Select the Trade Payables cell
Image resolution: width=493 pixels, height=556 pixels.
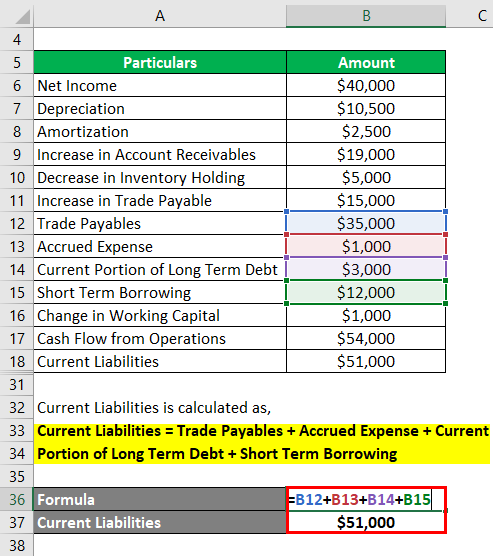pos(160,223)
